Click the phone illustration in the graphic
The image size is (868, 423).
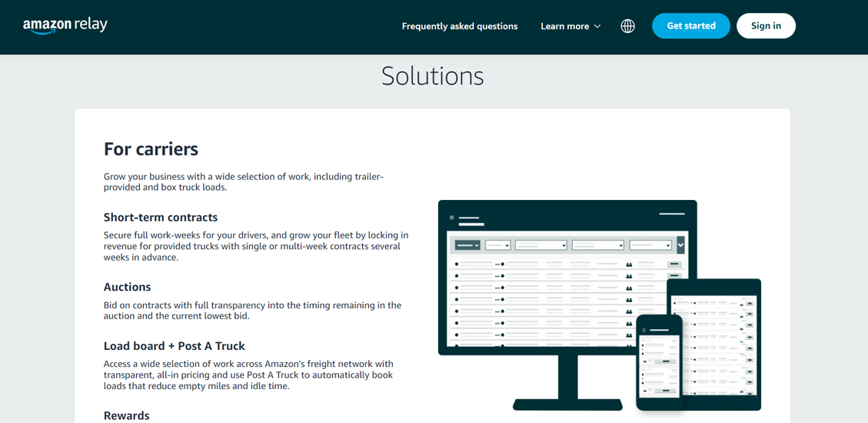[659, 361]
